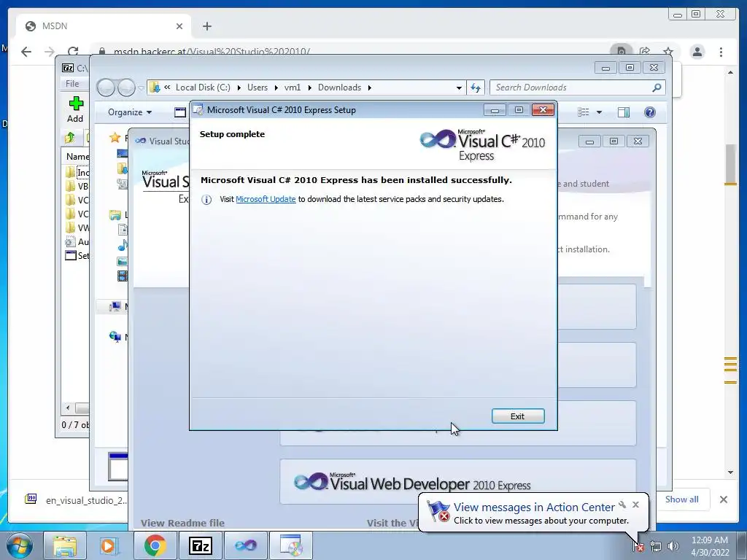
Task: Click the change view icon in Explorer
Action: [x=584, y=112]
